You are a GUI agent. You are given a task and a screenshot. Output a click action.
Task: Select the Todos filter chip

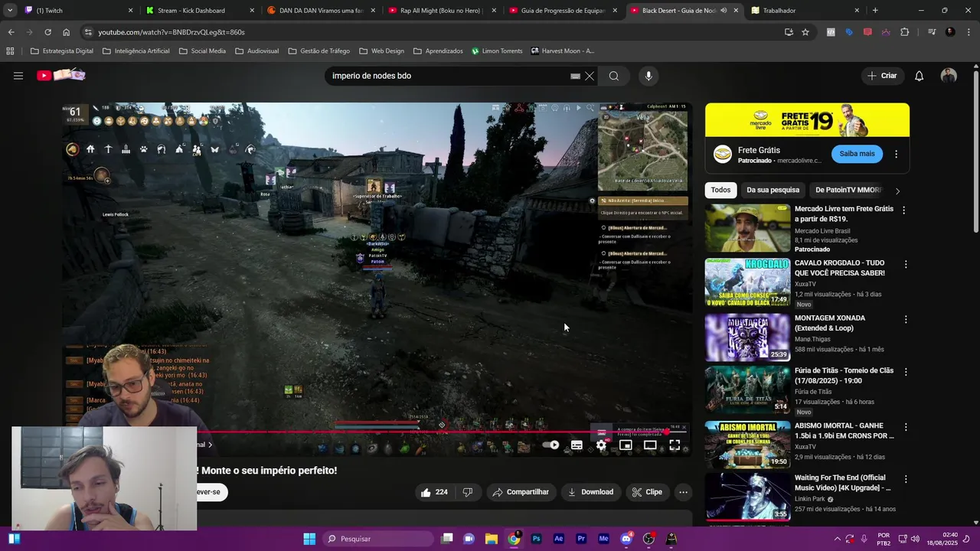(x=720, y=190)
